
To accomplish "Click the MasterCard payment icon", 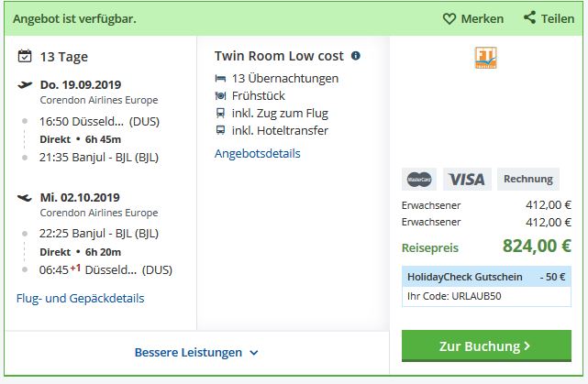I will tap(419, 180).
